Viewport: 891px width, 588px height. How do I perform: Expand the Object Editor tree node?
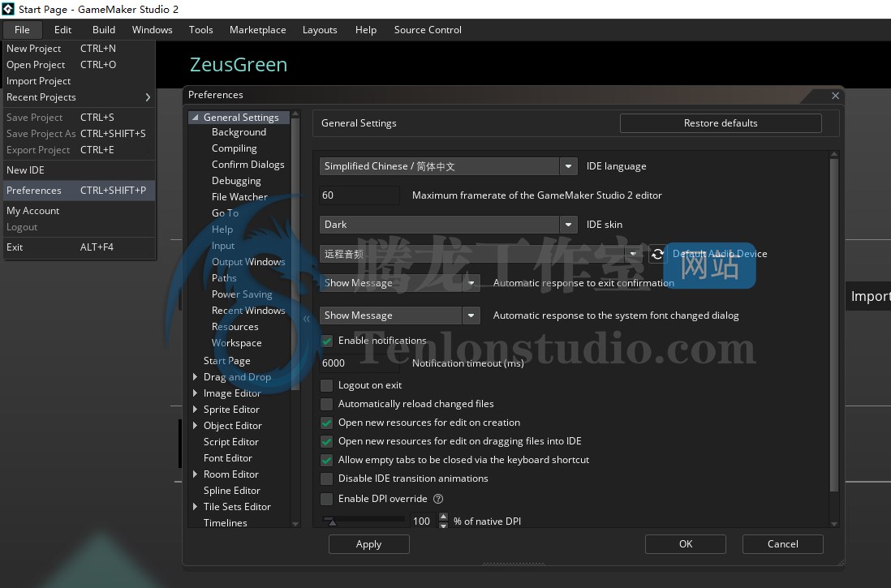tap(195, 426)
